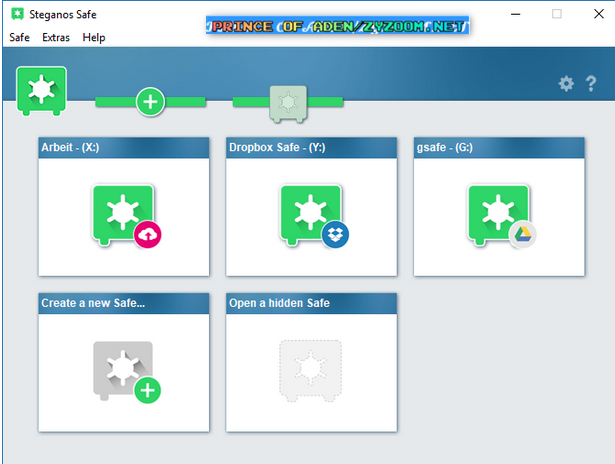The height and width of the screenshot is (464, 615).
Task: Open the Dropbox Safe (Y:) icon
Action: (x=310, y=215)
